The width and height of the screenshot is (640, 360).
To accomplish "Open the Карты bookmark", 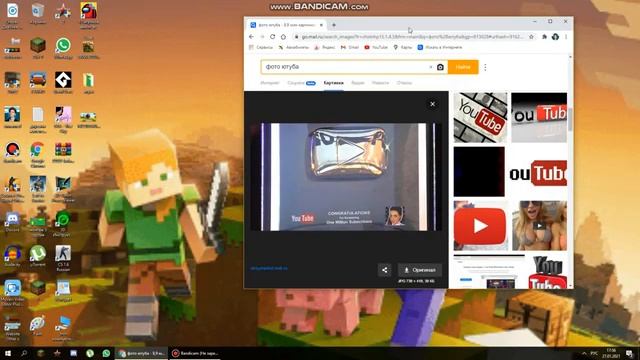I will (402, 47).
